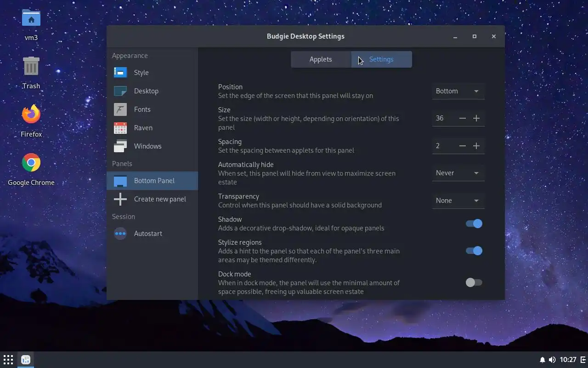Enable the Dock mode switch
Viewport: 588px width, 368px height.
[474, 282]
